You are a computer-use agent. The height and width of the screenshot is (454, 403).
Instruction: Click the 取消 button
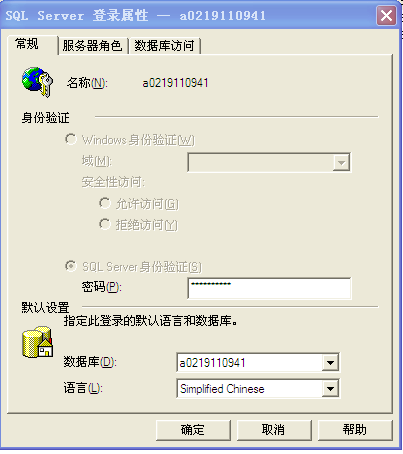tap(274, 430)
